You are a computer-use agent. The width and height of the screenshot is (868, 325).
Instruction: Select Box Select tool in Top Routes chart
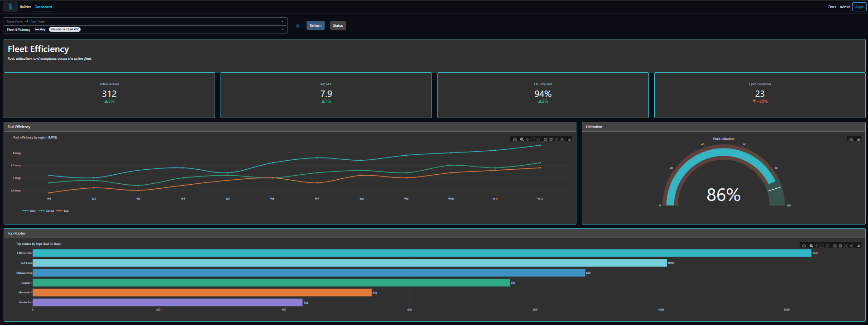coord(822,246)
